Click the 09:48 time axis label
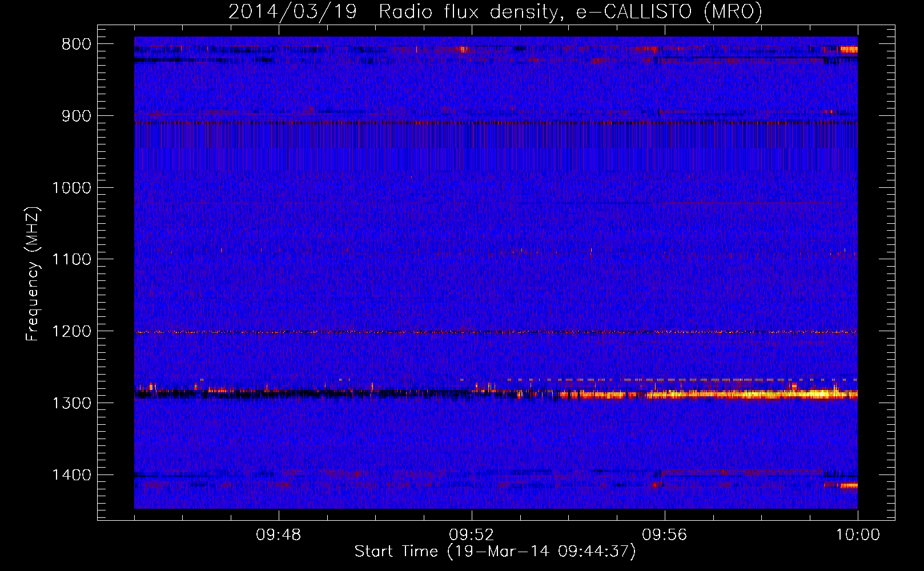Viewport: 924px width, 571px height. coord(279,535)
